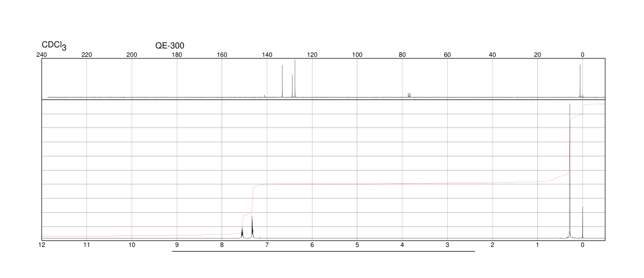
Task: Click the carbon peak near 1 ppm
Action: tap(580, 81)
